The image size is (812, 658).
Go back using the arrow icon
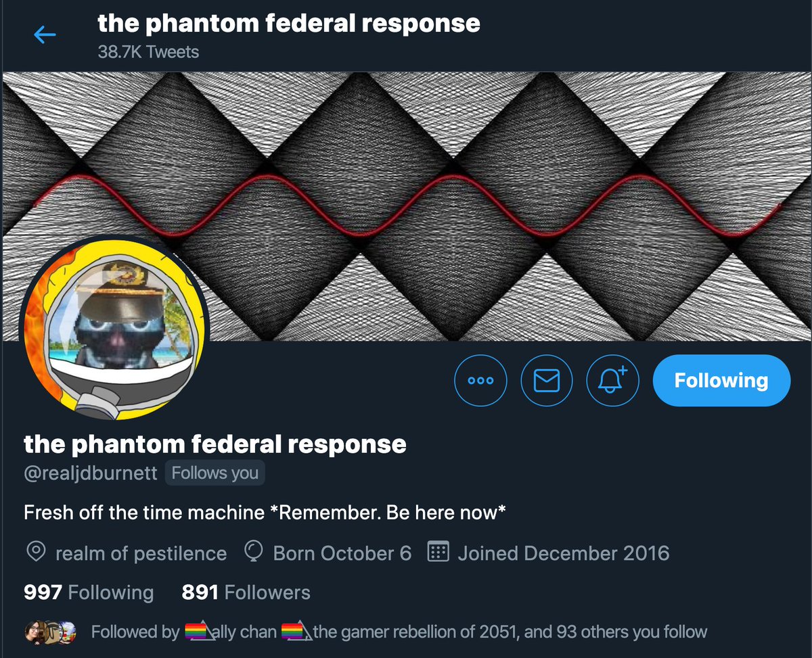(x=45, y=34)
